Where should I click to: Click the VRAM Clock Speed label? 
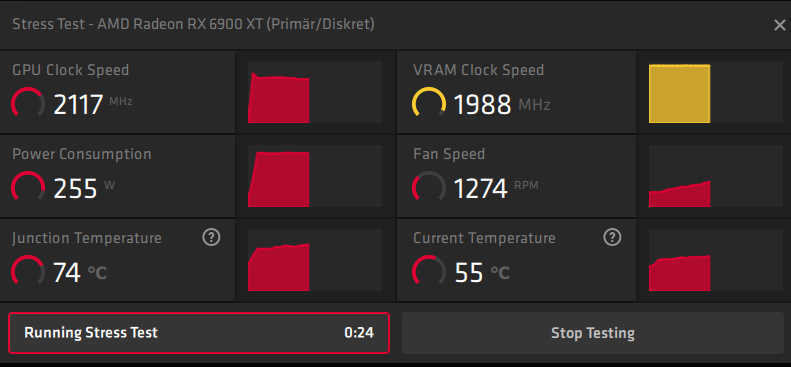click(x=478, y=70)
